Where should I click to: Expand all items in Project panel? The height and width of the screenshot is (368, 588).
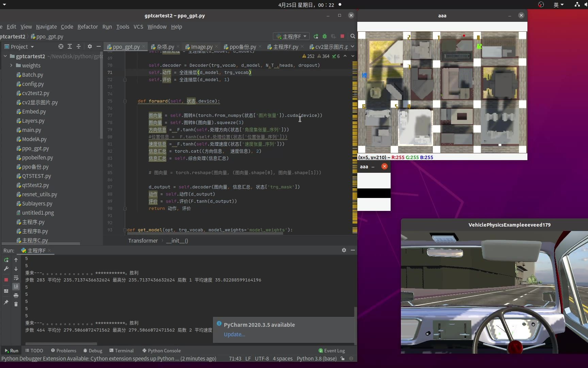pyautogui.click(x=70, y=46)
